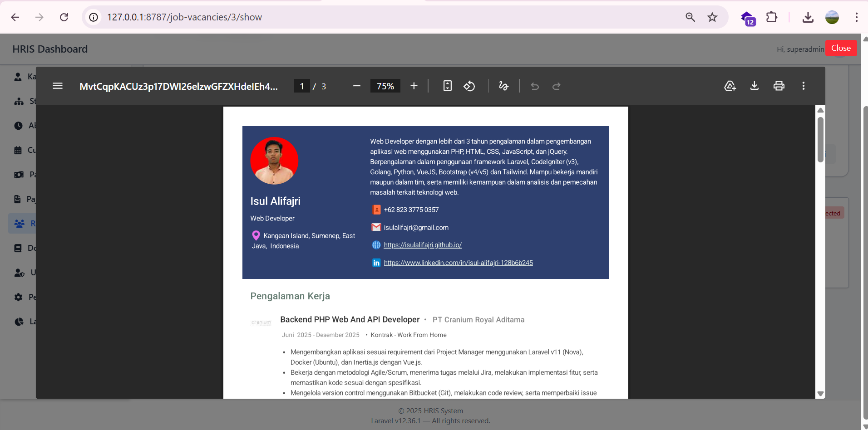Click the PDF scroll down arrow
The height and width of the screenshot is (430, 868).
tap(820, 394)
